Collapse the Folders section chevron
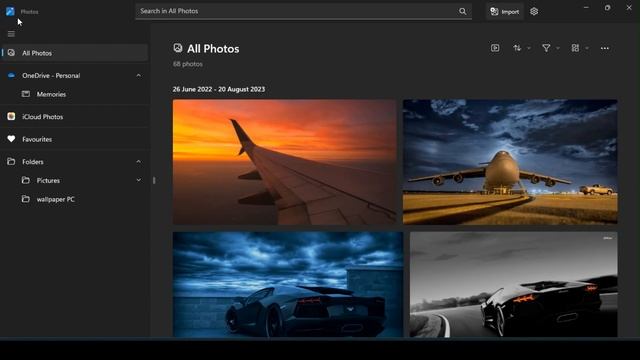The height and width of the screenshot is (360, 640). point(139,162)
